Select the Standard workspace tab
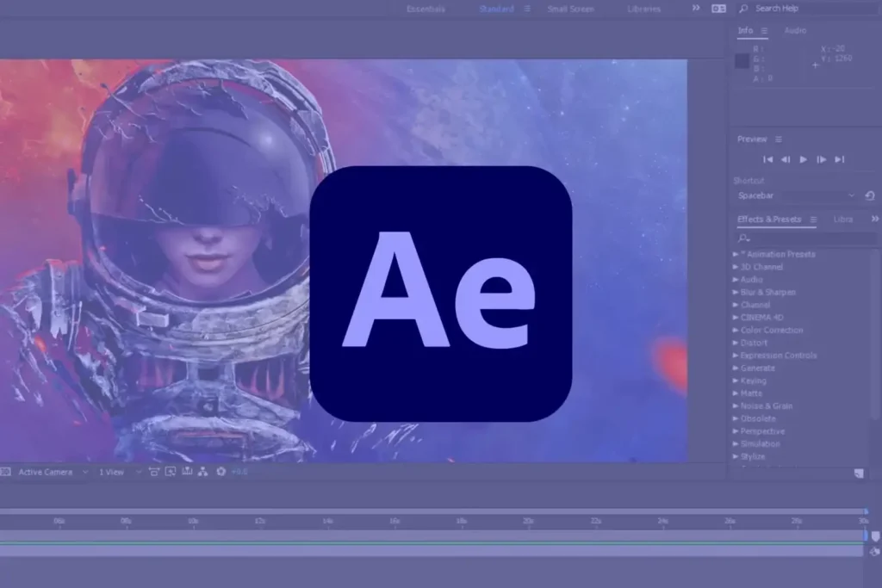 [x=496, y=9]
